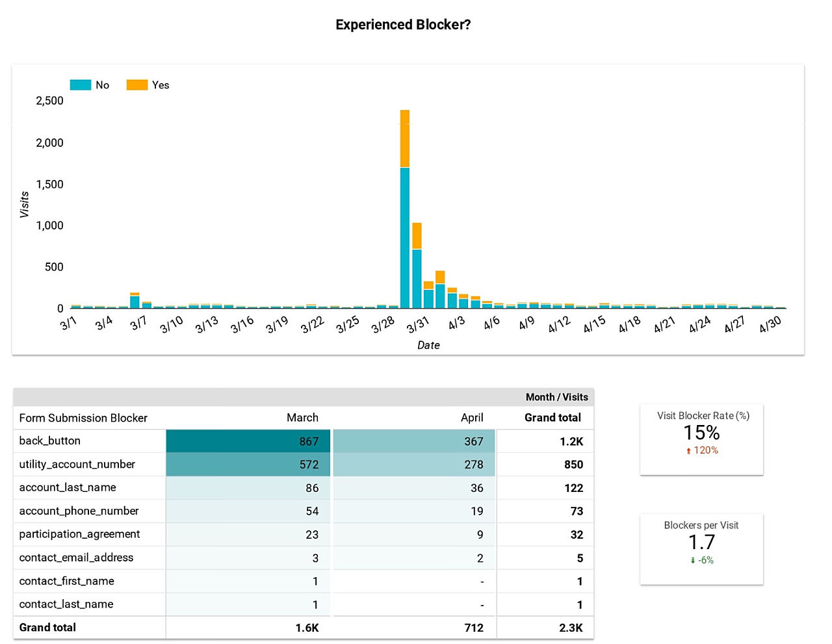This screenshot has height=644, width=832.
Task: Click the April cell showing 278
Action: [x=414, y=465]
